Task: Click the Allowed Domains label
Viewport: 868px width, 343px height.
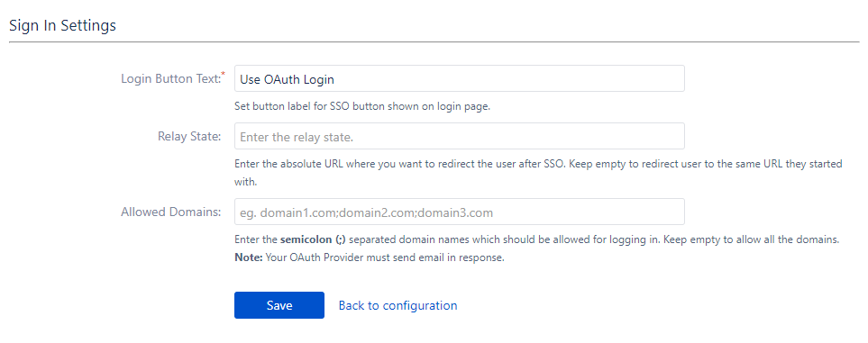Action: 171,212
